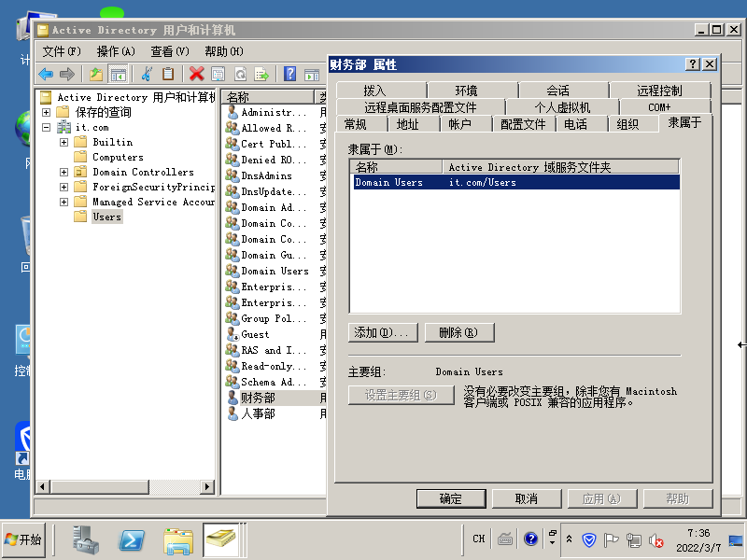Select the DnsAdmins group entry
This screenshot has height=560, width=747.
pyautogui.click(x=266, y=175)
